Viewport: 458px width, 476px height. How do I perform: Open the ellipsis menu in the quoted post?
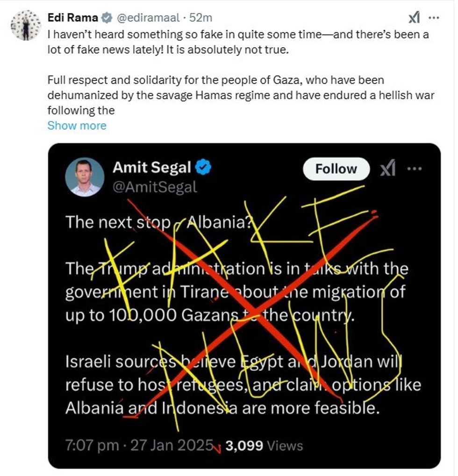click(x=415, y=169)
